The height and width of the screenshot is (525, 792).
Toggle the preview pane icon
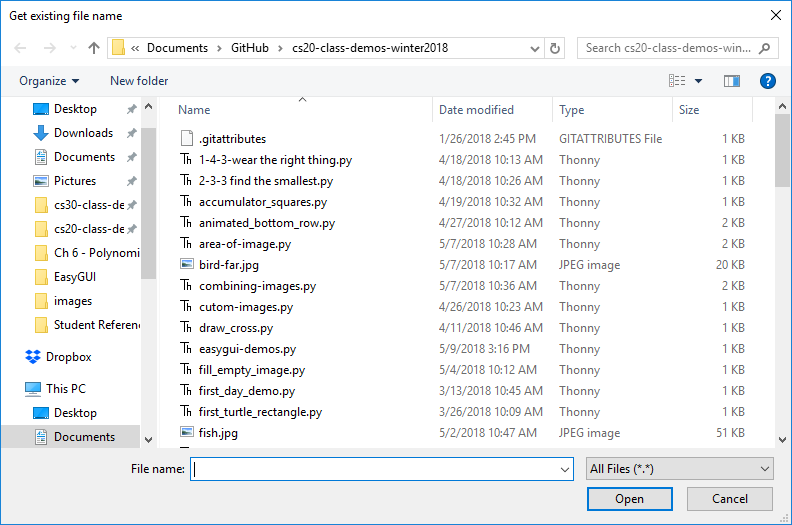click(x=732, y=81)
